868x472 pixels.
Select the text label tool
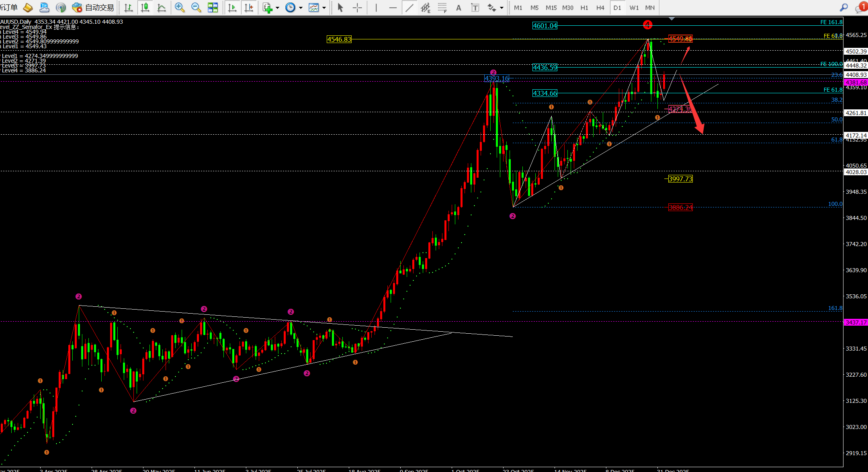pyautogui.click(x=475, y=8)
